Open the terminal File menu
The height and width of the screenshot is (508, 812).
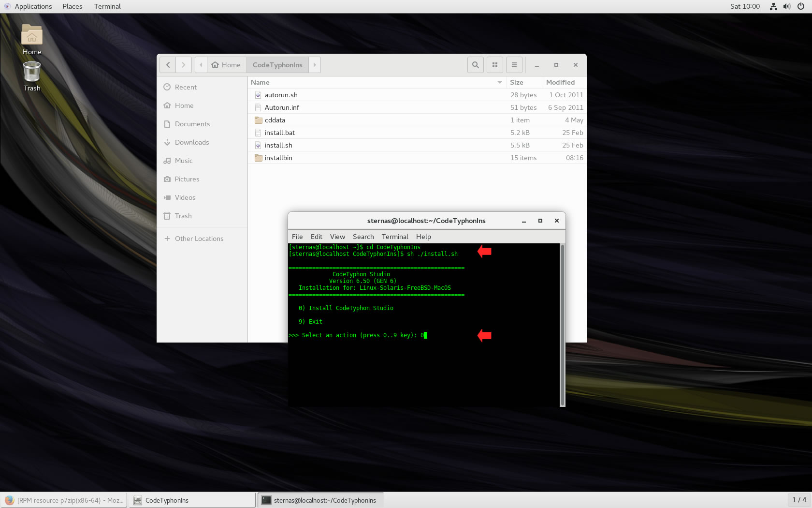(297, 237)
